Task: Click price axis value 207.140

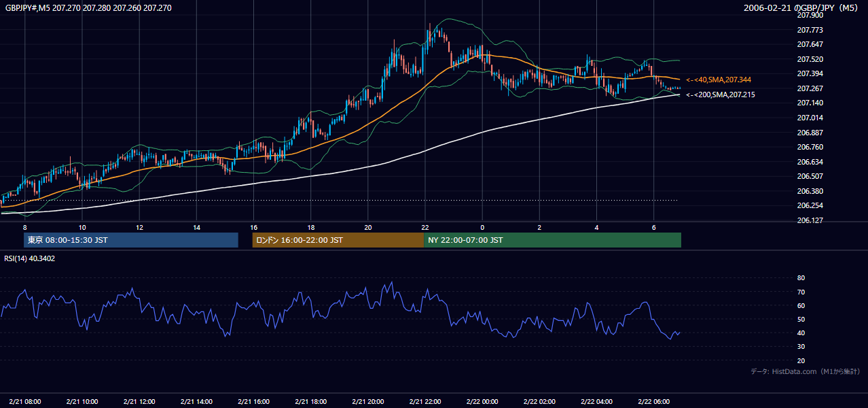Action: pos(810,103)
